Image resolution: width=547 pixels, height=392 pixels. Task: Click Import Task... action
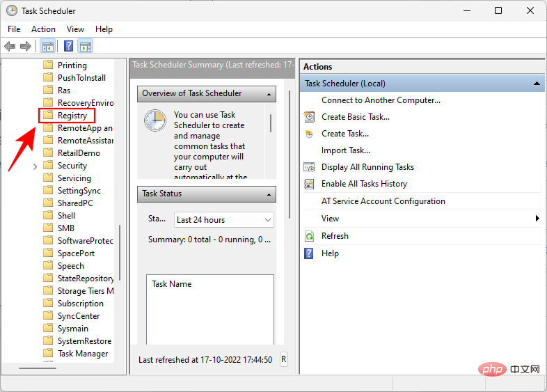click(x=346, y=150)
